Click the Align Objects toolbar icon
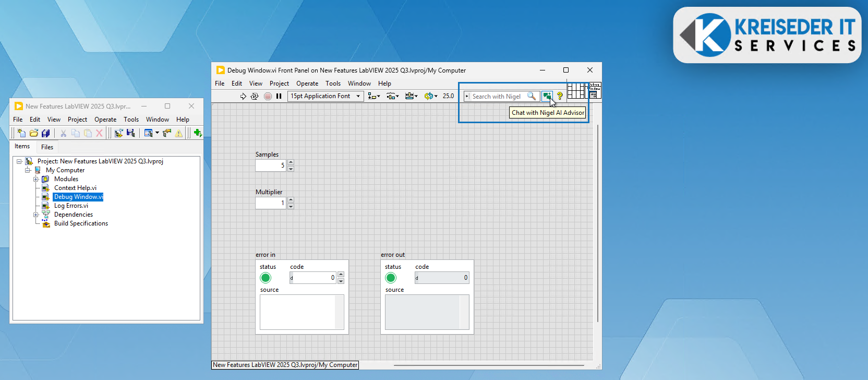The height and width of the screenshot is (380, 868). pyautogui.click(x=373, y=96)
